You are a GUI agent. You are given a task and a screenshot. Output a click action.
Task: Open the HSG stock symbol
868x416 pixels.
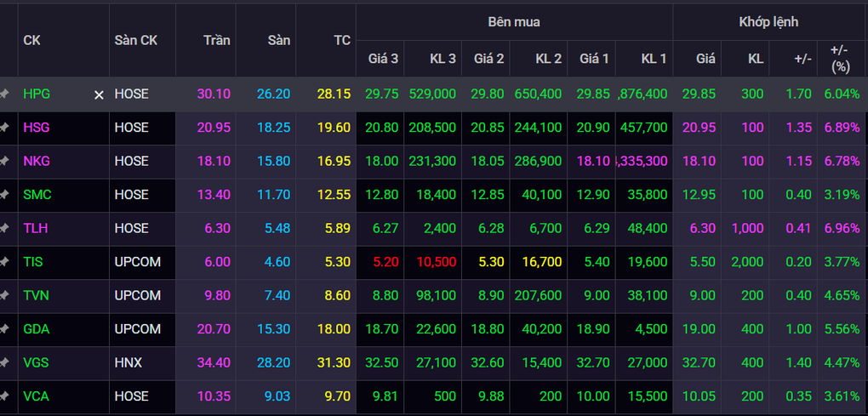pos(36,128)
